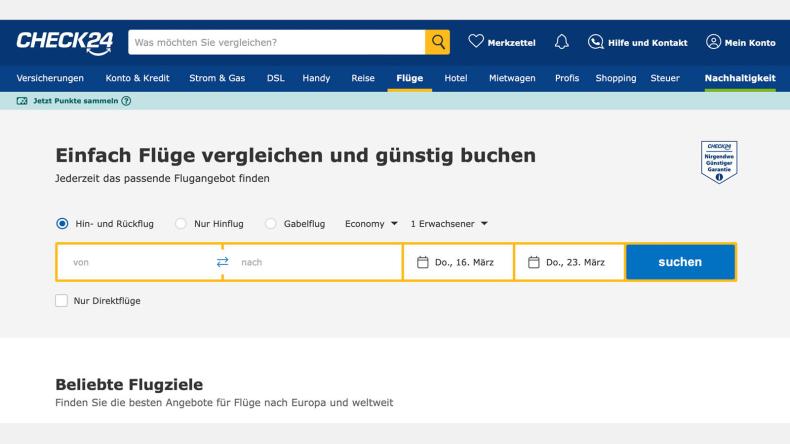The width and height of the screenshot is (790, 444).
Task: Select the Hin- und Rückflug radio button
Action: coord(62,224)
